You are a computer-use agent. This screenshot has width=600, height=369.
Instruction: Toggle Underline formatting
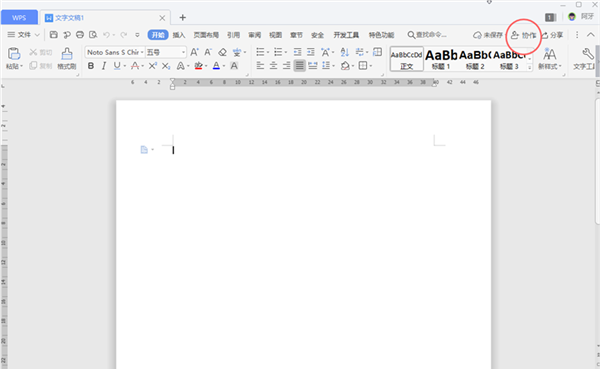[x=117, y=66]
